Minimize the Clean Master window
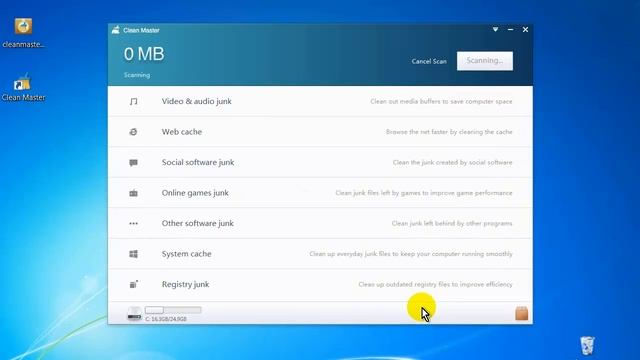Viewport: 640px width, 360px height. pyautogui.click(x=510, y=29)
